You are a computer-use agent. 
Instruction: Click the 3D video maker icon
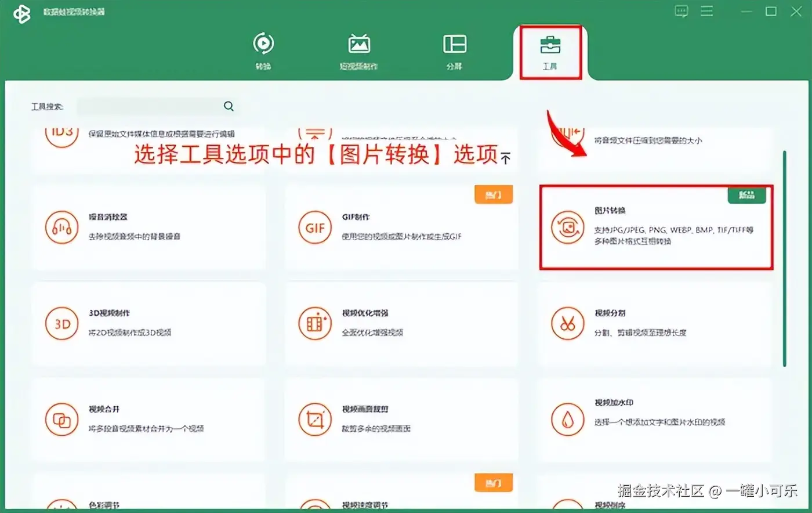tap(61, 323)
